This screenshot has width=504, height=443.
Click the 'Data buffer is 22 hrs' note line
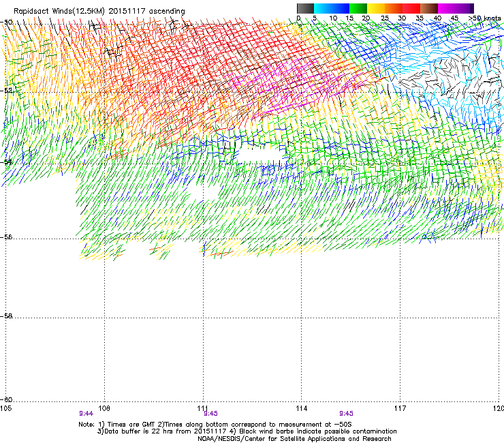(x=247, y=431)
